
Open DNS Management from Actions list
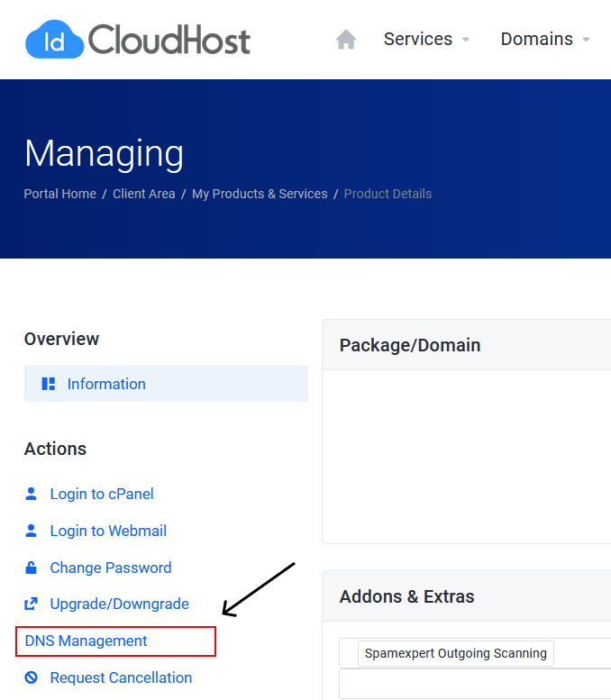[x=87, y=641]
